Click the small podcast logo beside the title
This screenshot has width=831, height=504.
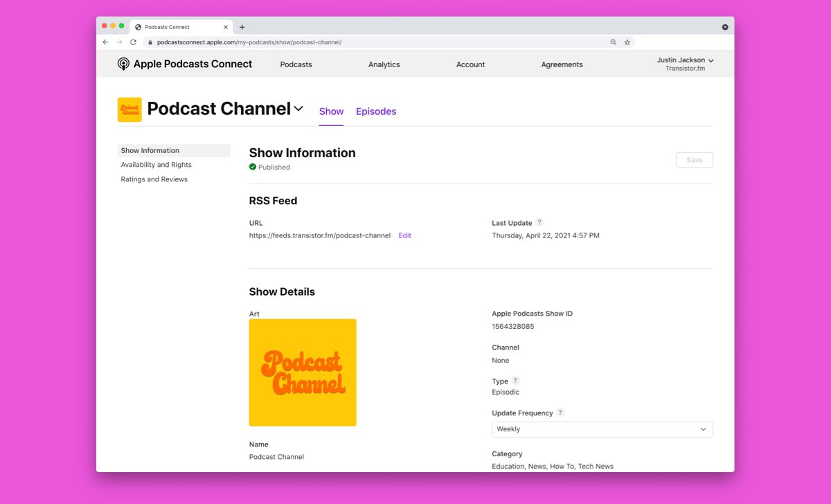pos(129,109)
